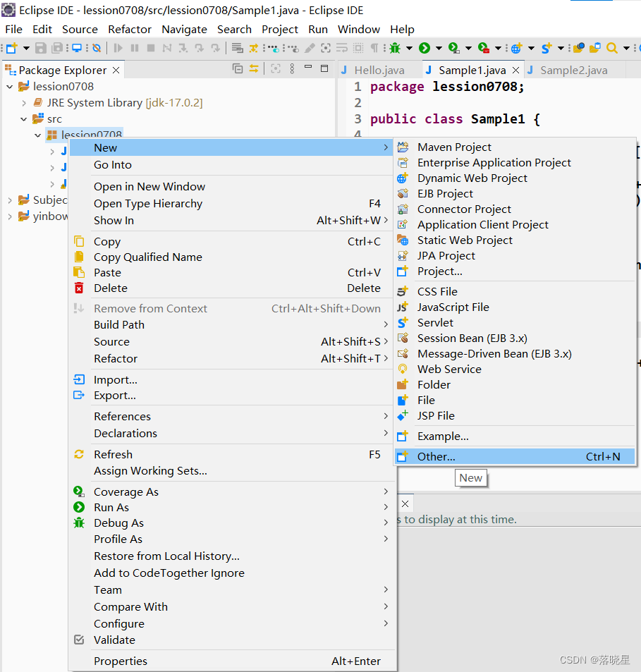Choose Folder in the New submenu

coord(514,385)
